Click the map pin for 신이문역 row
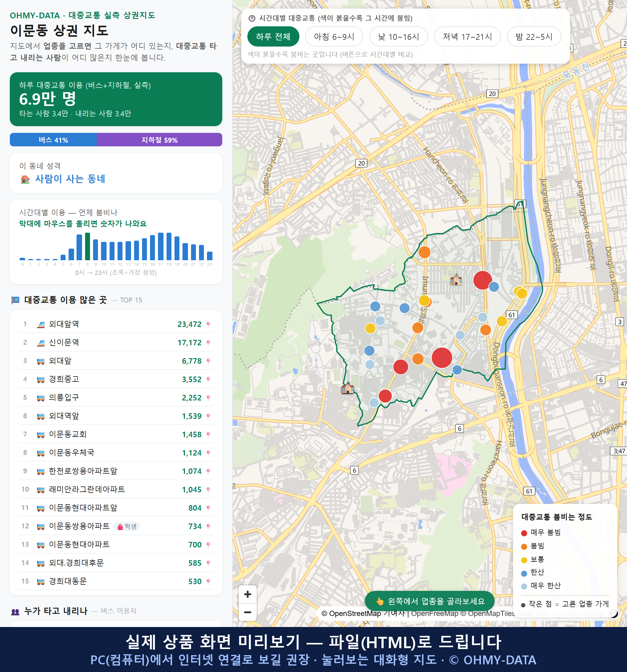The width and height of the screenshot is (627, 672). (208, 343)
